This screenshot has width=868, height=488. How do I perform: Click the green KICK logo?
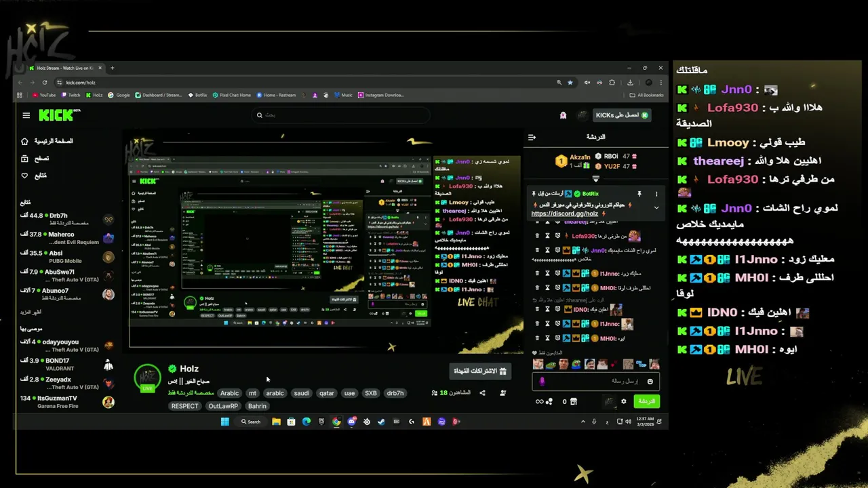click(58, 115)
